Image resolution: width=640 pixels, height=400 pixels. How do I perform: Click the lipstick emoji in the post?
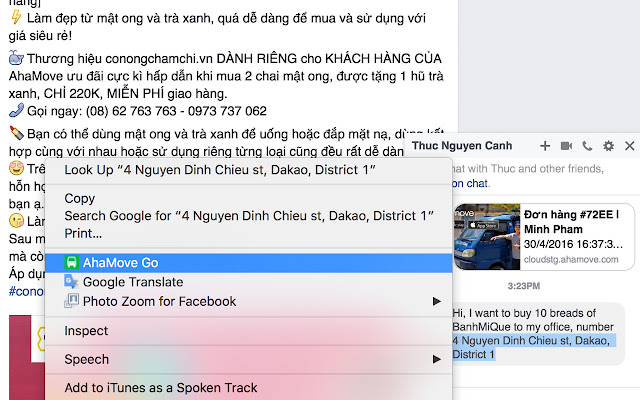(x=16, y=133)
